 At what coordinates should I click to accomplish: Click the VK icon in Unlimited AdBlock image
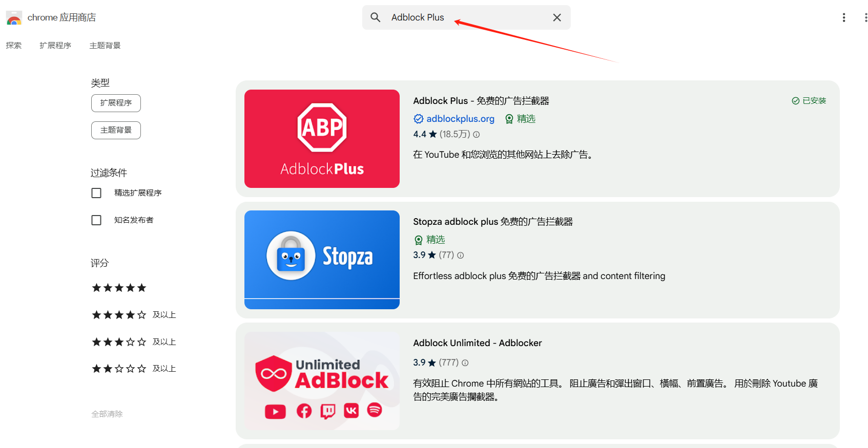click(x=352, y=410)
